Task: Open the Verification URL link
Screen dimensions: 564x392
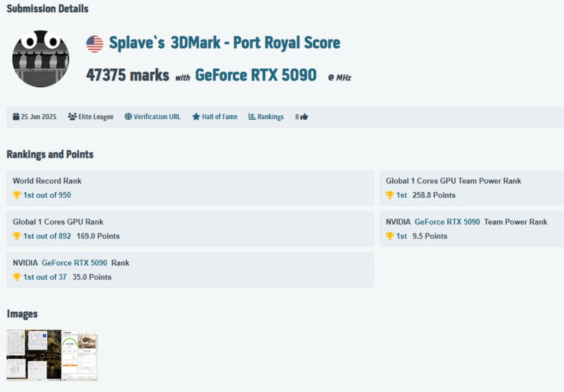Action: (x=157, y=117)
